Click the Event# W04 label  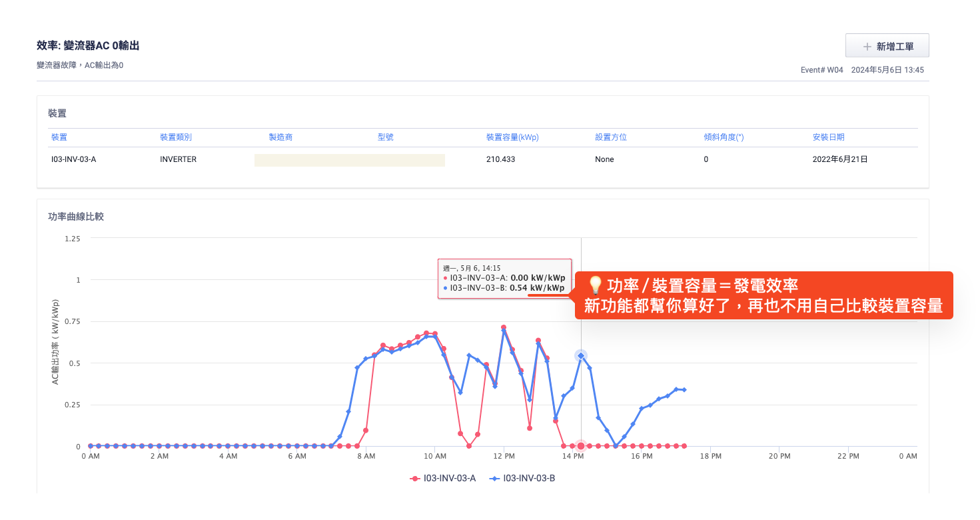(822, 70)
